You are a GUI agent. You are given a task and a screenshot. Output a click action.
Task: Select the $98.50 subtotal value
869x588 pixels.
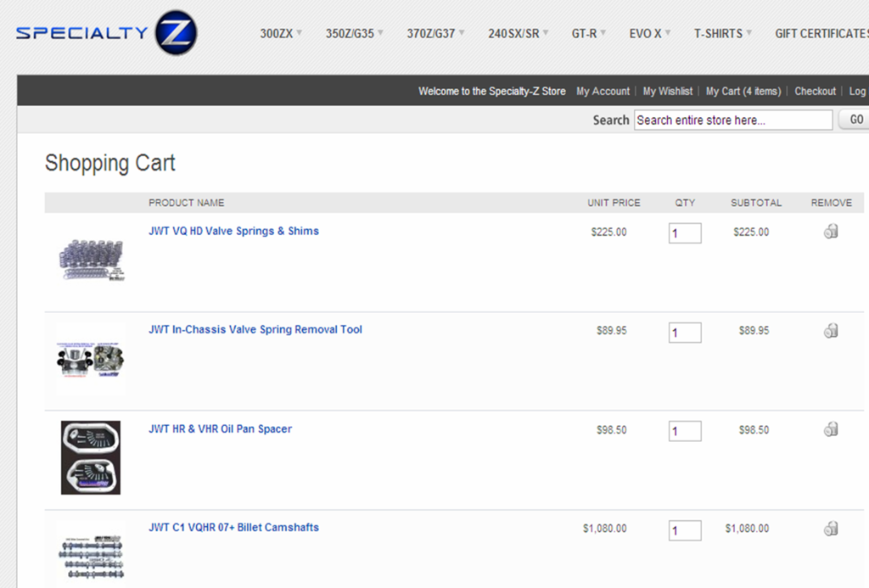coord(754,430)
